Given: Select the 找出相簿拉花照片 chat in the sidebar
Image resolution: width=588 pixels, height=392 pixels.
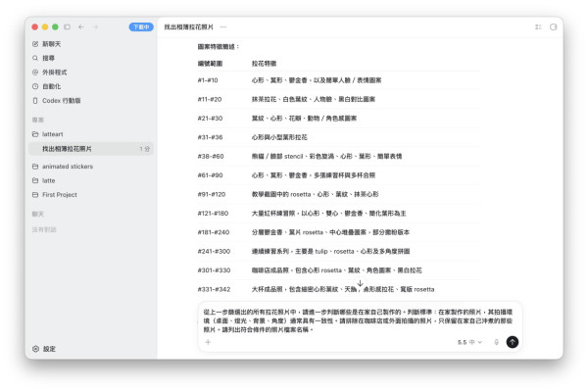Looking at the screenshot, I should [x=91, y=149].
